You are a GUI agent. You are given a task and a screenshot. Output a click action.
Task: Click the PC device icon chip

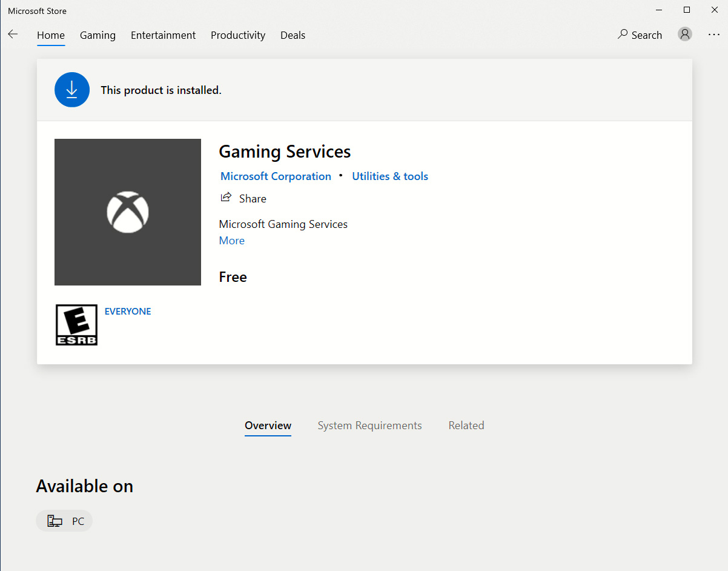pos(64,521)
